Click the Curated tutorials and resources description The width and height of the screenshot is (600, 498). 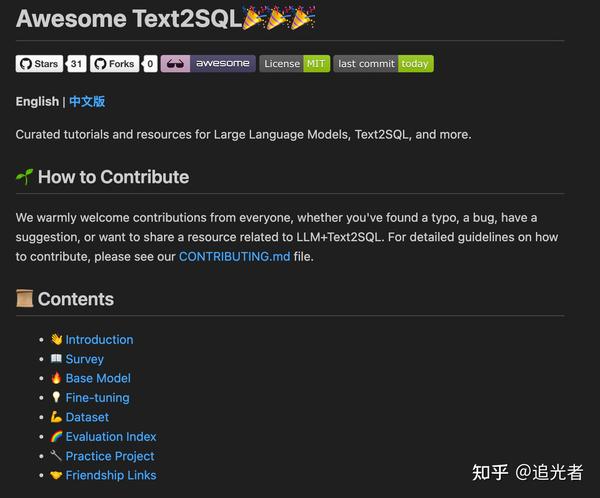[243, 135]
